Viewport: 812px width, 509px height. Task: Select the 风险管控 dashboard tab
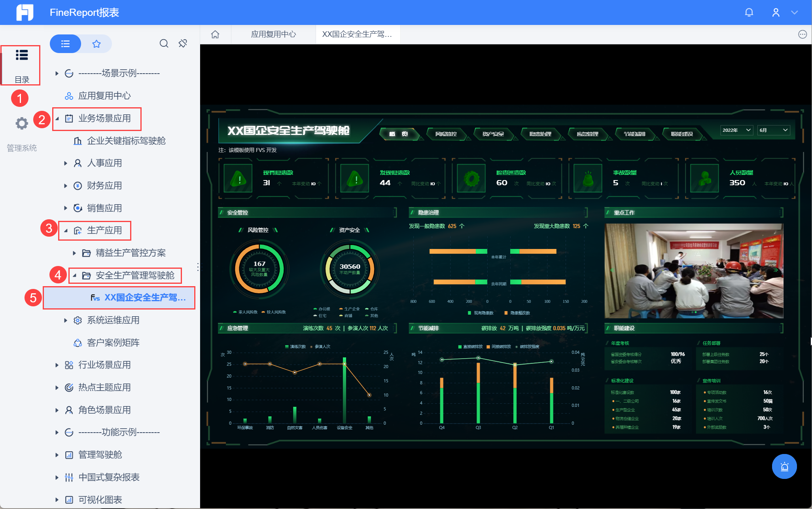click(x=446, y=134)
